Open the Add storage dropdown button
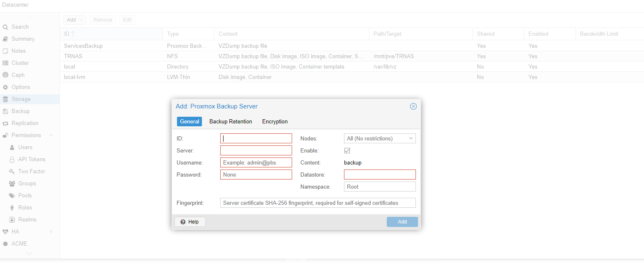Screen dimensions: 644x263 [x=74, y=20]
